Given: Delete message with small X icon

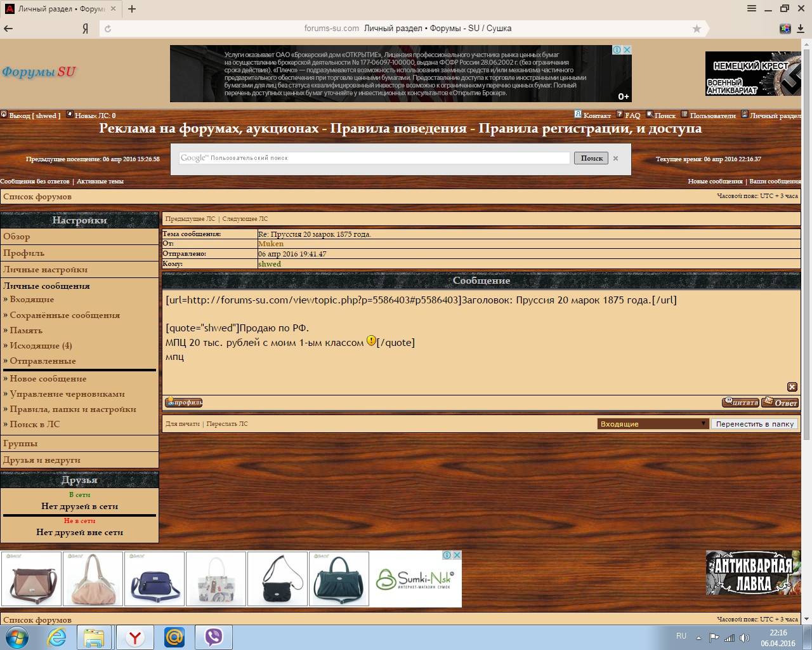Looking at the screenshot, I should pyautogui.click(x=792, y=387).
